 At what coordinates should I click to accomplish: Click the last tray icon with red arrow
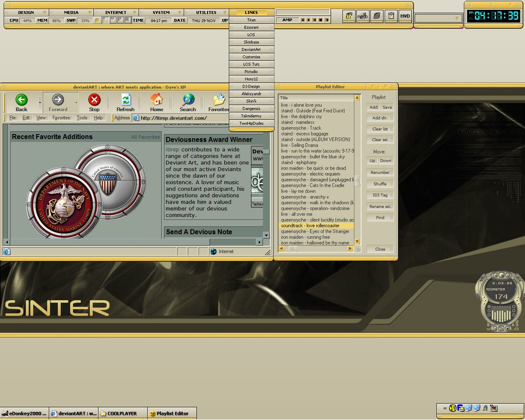pos(494,408)
